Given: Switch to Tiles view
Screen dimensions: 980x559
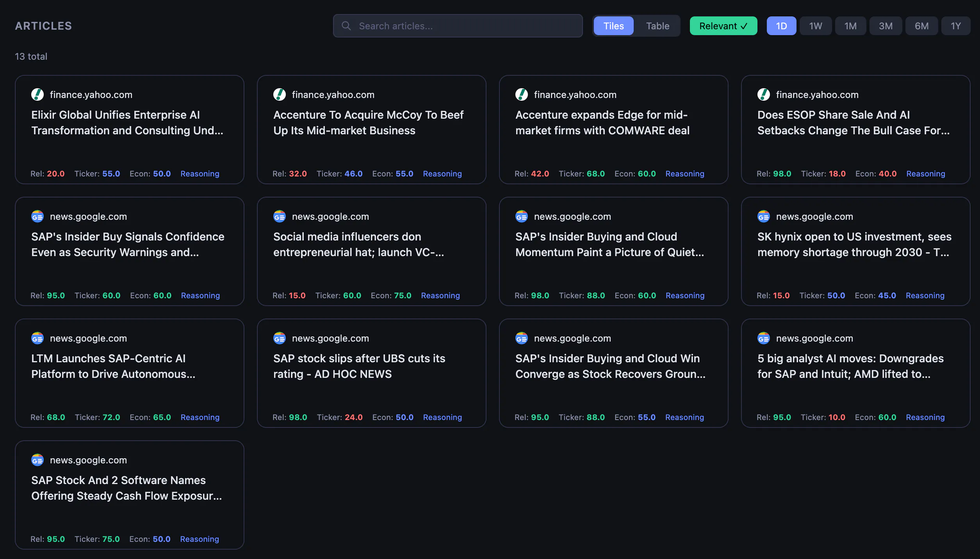Looking at the screenshot, I should pyautogui.click(x=614, y=26).
